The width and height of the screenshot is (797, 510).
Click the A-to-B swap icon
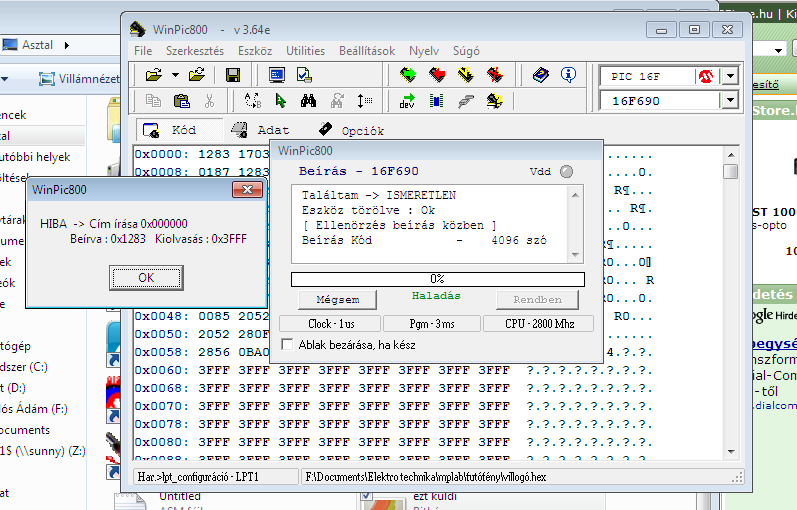tap(253, 101)
